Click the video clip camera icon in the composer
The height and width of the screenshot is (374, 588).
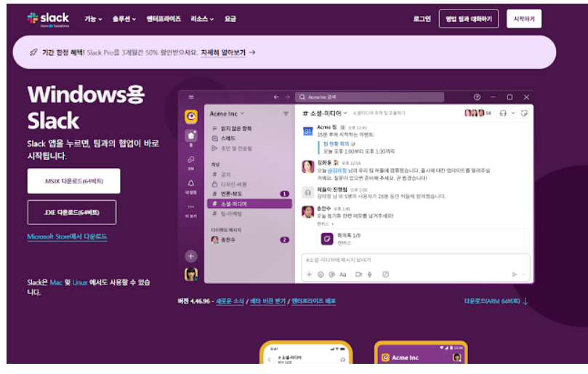pos(358,274)
